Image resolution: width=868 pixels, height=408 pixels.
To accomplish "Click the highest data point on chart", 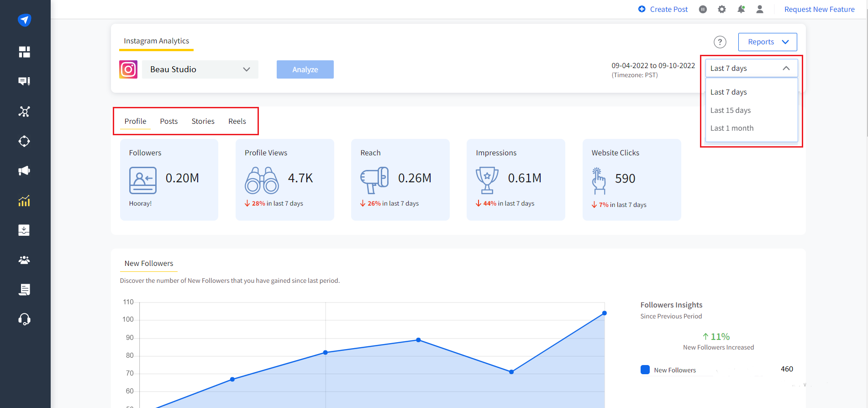I will coord(605,313).
